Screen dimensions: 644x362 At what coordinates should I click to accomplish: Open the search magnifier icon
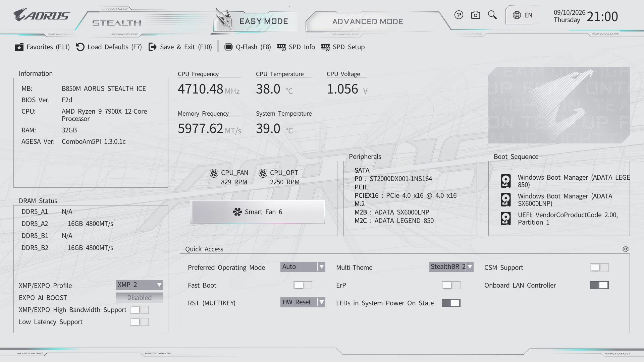coord(492,15)
